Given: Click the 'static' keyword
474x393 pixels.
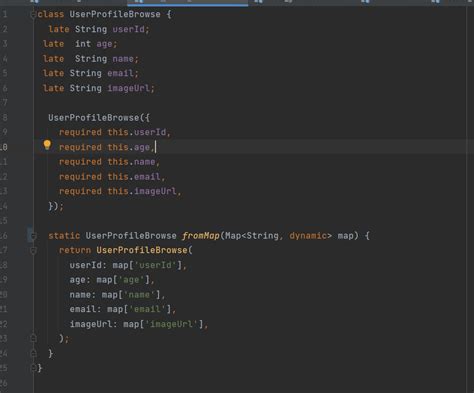Looking at the screenshot, I should tap(64, 236).
